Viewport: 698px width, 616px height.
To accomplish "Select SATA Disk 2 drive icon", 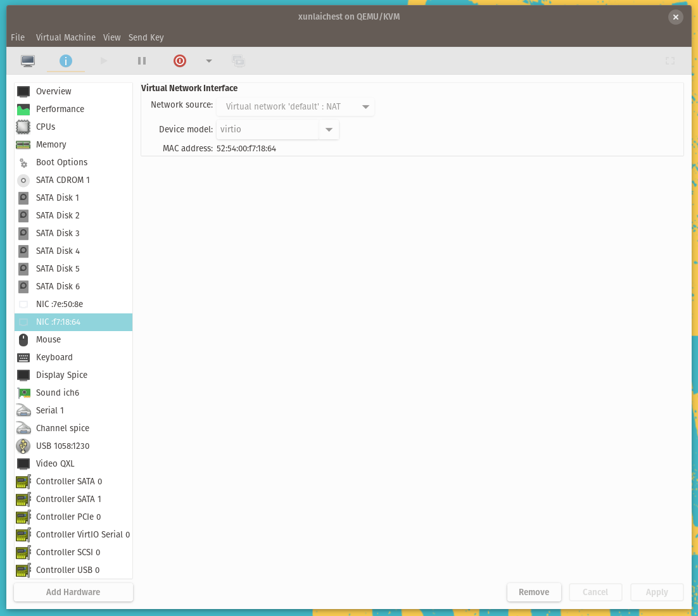I will click(x=23, y=215).
